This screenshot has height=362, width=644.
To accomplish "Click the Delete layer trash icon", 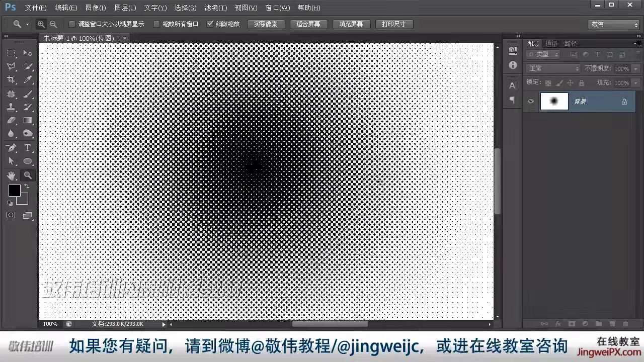I will click(625, 324).
